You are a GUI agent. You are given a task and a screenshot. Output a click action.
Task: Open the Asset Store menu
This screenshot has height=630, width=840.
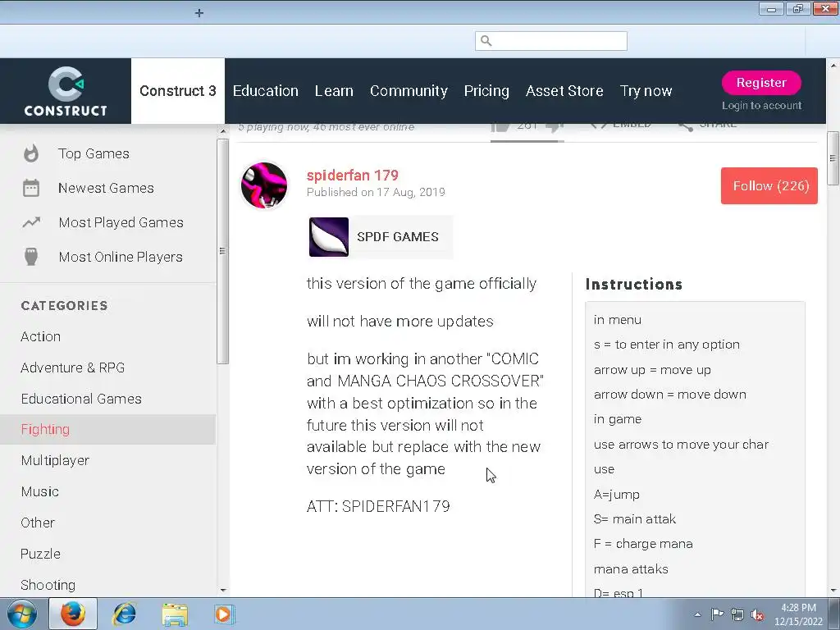click(x=564, y=91)
